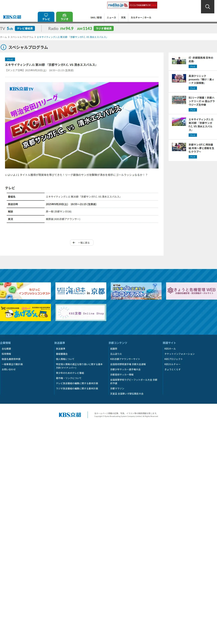Open 京都高校サッカー情報 footer link
217x644 pixels.
pos(122,375)
